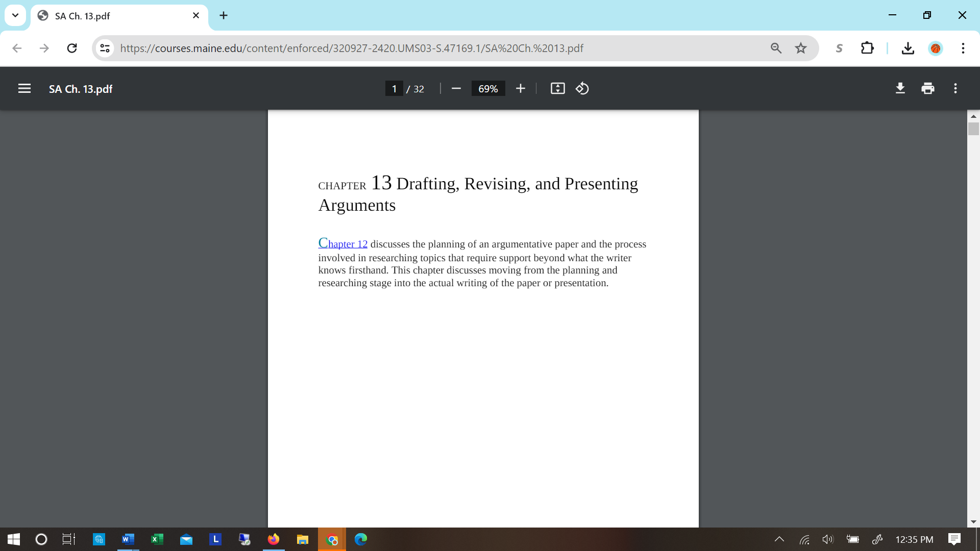Zoom in the PDF using plus icon
Screen dimensions: 980x551
(x=520, y=88)
